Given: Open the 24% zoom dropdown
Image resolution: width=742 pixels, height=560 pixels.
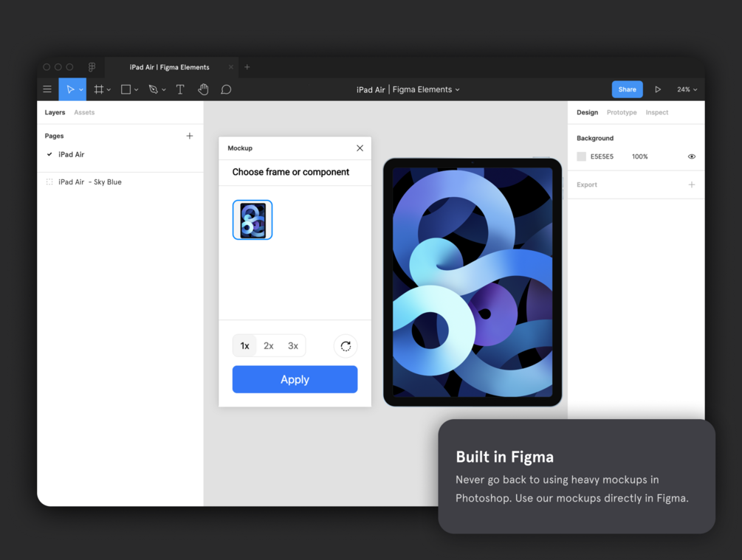Looking at the screenshot, I should click(x=687, y=89).
